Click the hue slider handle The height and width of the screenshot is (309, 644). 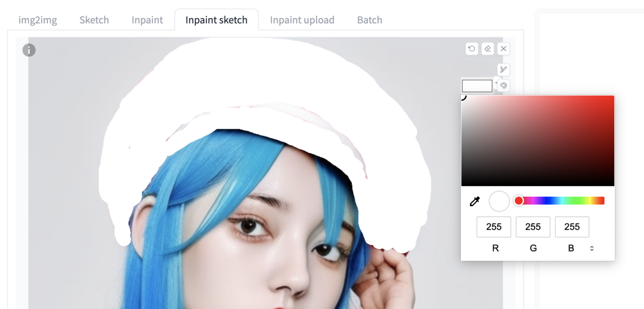tap(519, 201)
